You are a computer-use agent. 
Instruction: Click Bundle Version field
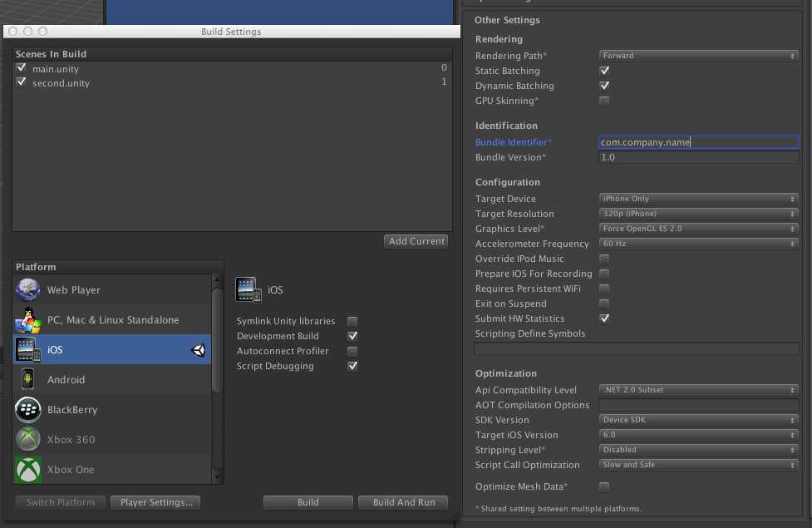[x=699, y=157]
